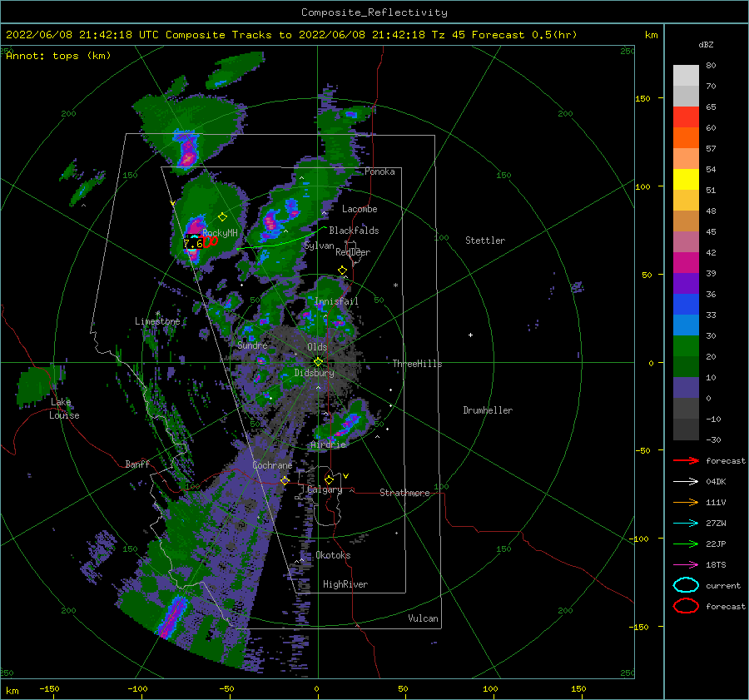Click the Okotoks city label
The width and height of the screenshot is (749, 700).
pos(333,555)
